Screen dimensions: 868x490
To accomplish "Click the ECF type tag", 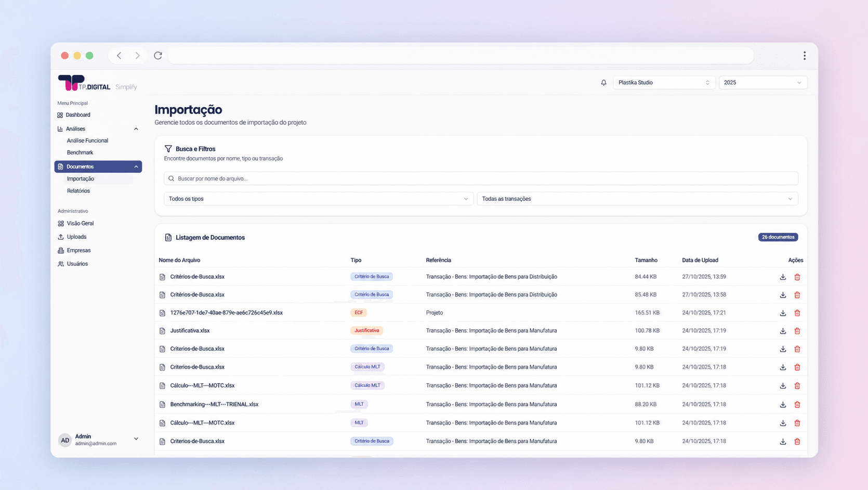I will tap(359, 313).
